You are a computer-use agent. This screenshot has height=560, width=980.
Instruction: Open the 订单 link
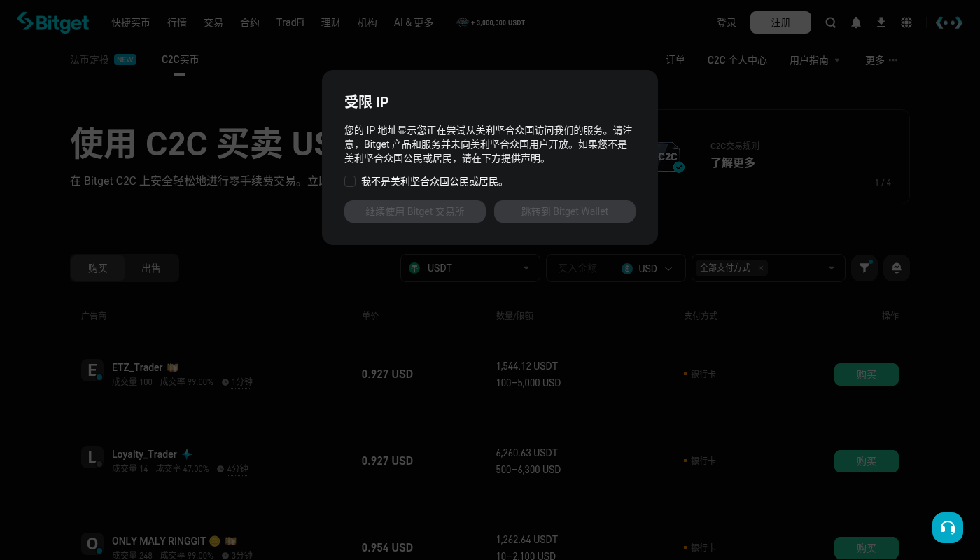coord(675,60)
